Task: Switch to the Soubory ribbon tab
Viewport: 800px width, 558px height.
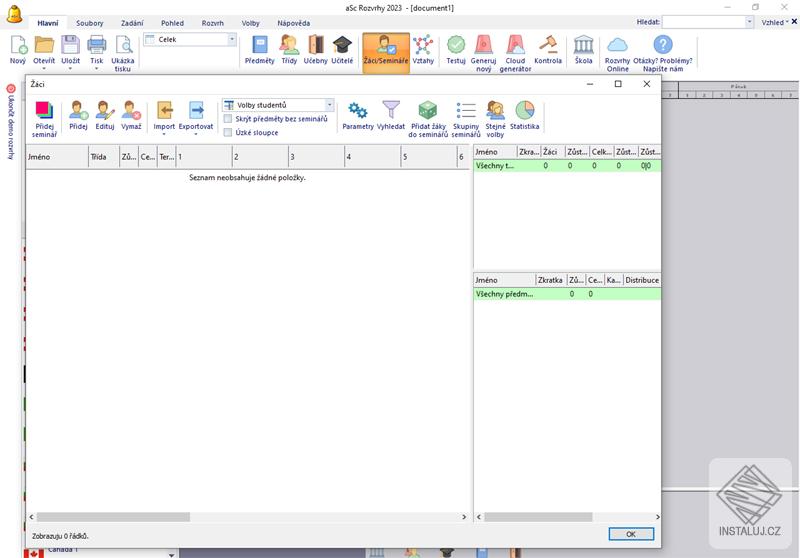Action: pyautogui.click(x=90, y=23)
